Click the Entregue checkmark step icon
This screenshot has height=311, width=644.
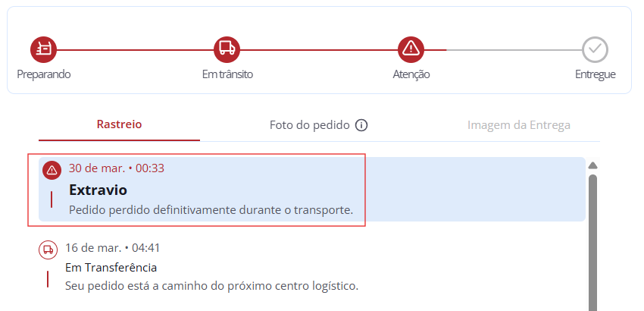(595, 49)
